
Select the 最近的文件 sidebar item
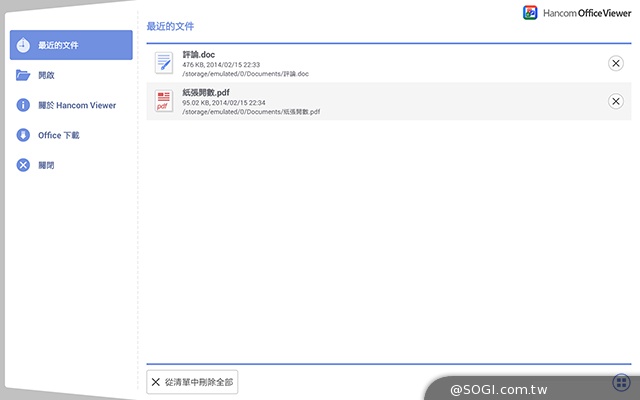[x=71, y=45]
